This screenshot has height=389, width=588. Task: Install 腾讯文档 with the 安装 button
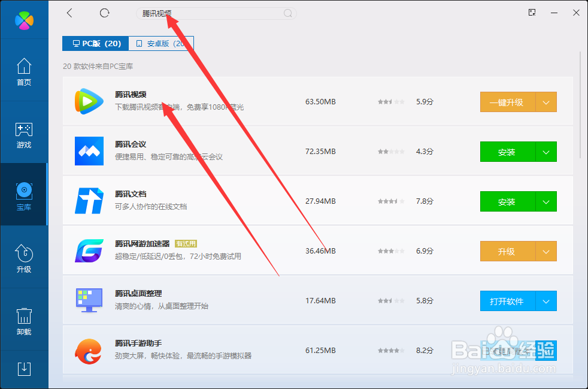tap(508, 201)
